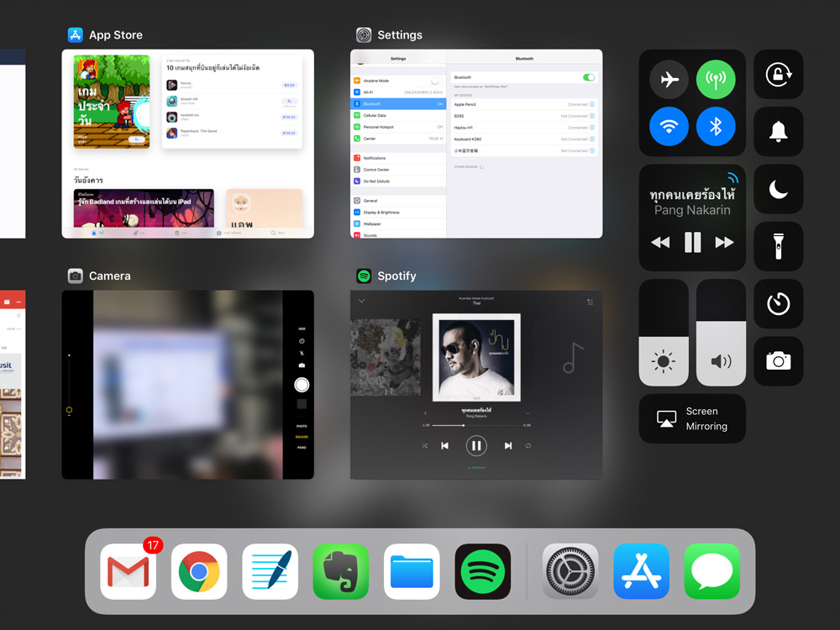Viewport: 840px width, 630px height.
Task: Open Messages from the dock
Action: [x=712, y=571]
